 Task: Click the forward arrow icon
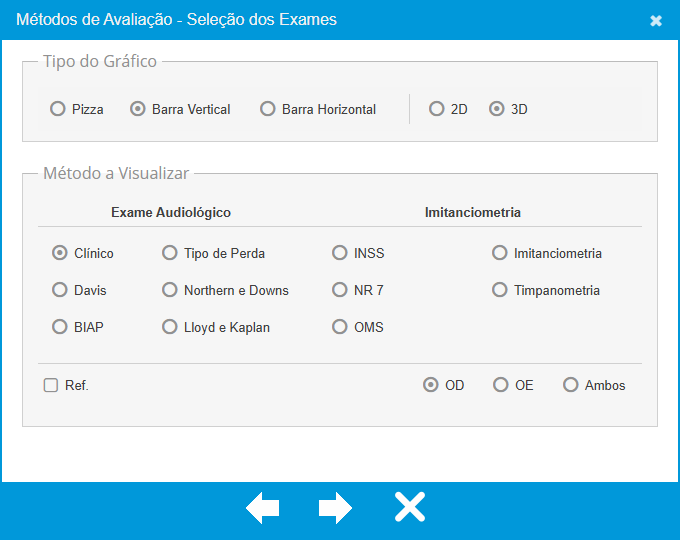(x=335, y=508)
